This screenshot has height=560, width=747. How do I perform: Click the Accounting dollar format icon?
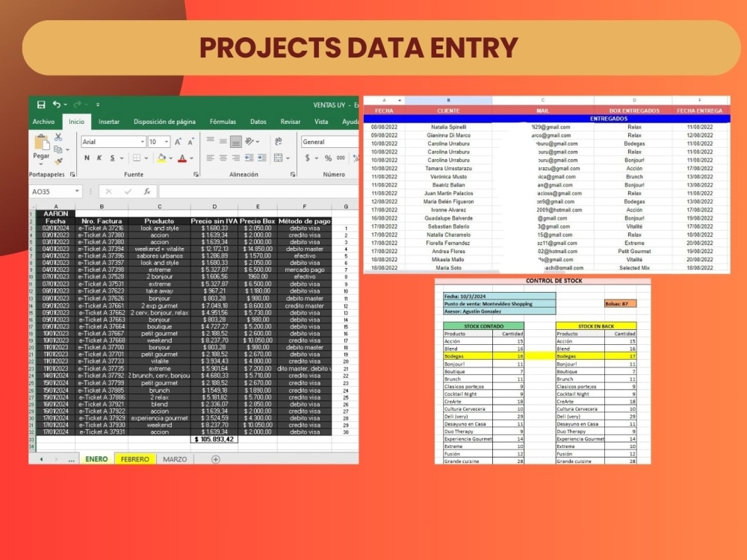(307, 158)
